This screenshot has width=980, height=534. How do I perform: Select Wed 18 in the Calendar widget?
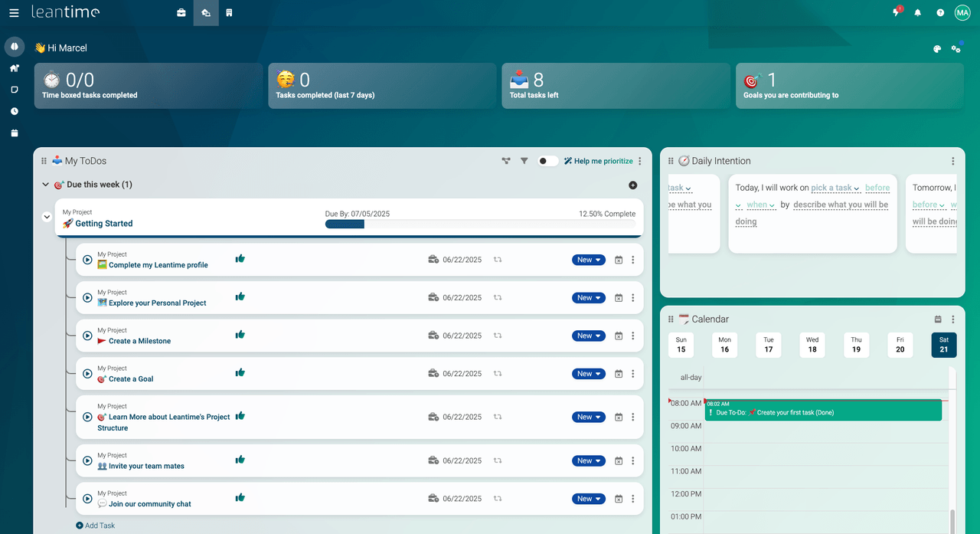click(812, 345)
